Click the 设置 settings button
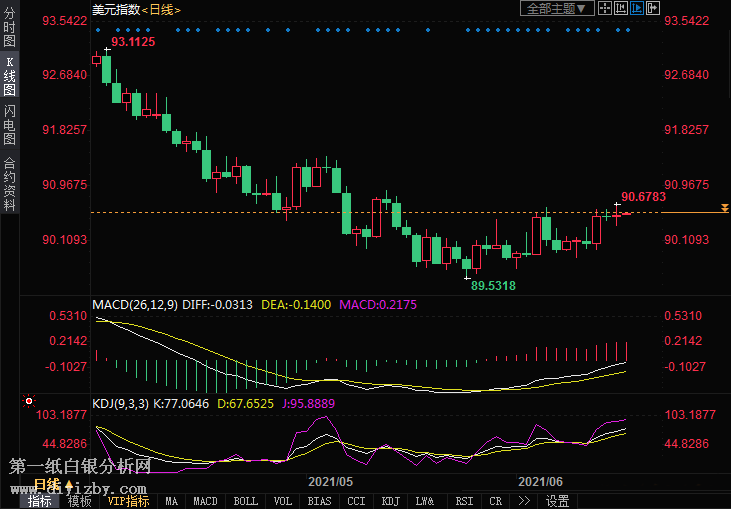 557,501
